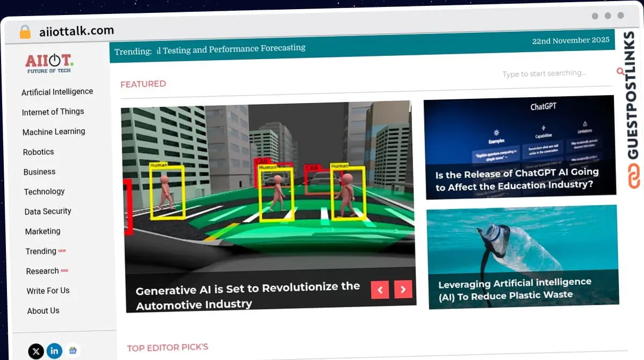Open Artificial Intelligence category
The image size is (644, 360).
57,92
